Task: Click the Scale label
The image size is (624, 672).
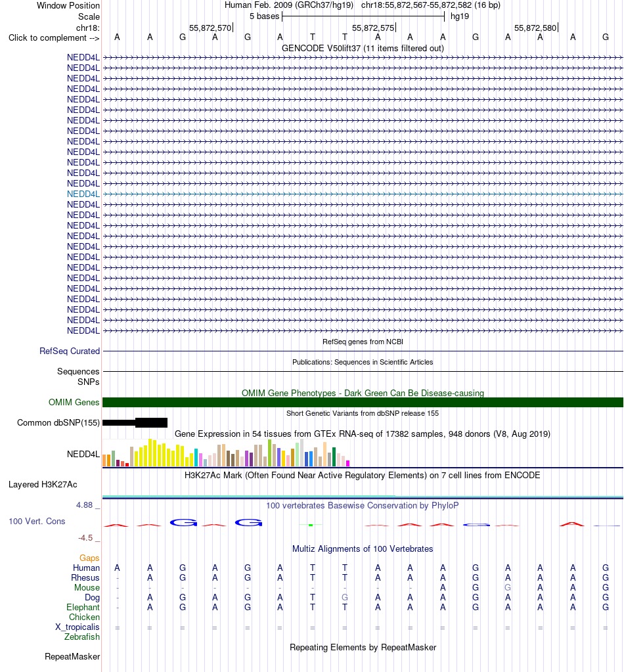Action: pos(89,16)
